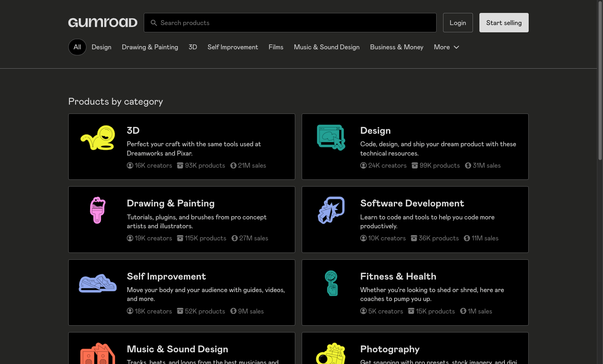Click the '27M sales' text
The image size is (603, 364).
point(254,238)
